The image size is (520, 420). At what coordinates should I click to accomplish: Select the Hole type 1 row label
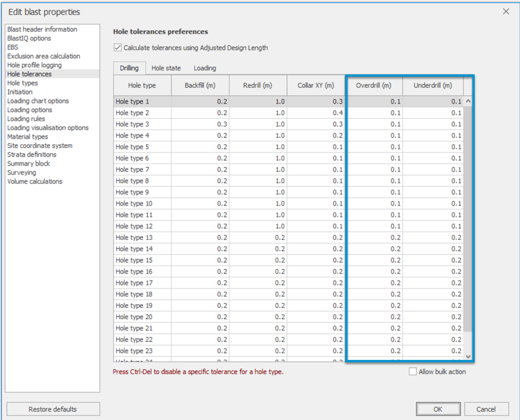click(142, 102)
